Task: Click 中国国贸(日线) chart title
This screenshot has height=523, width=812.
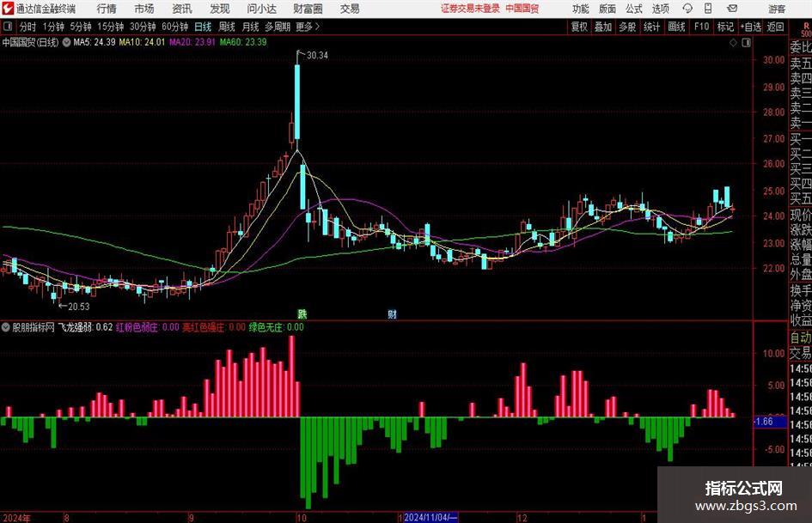Action: click(30, 42)
